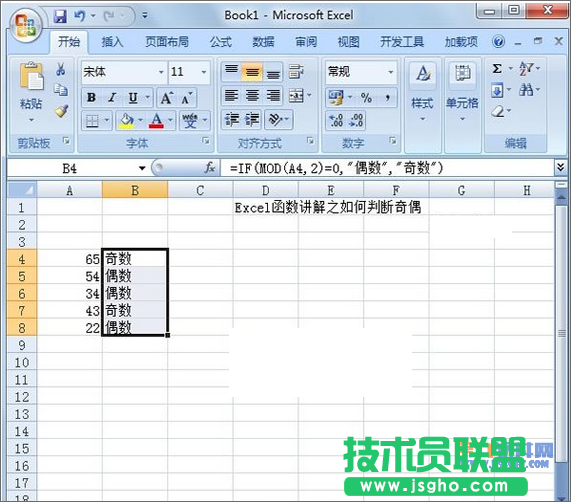Screen dimensions: 571x502
Task: Select cell A4 containing 65
Action: point(70,259)
